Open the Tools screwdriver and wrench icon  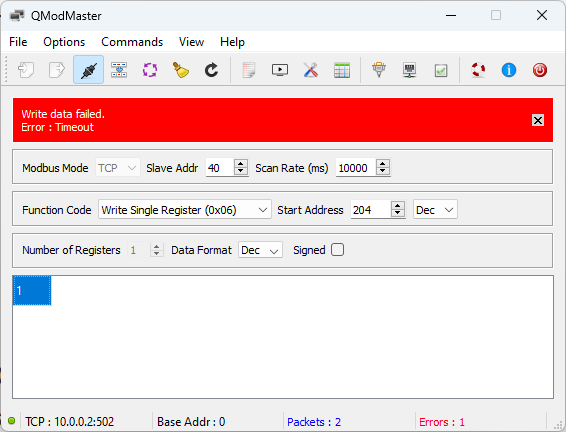(310, 70)
